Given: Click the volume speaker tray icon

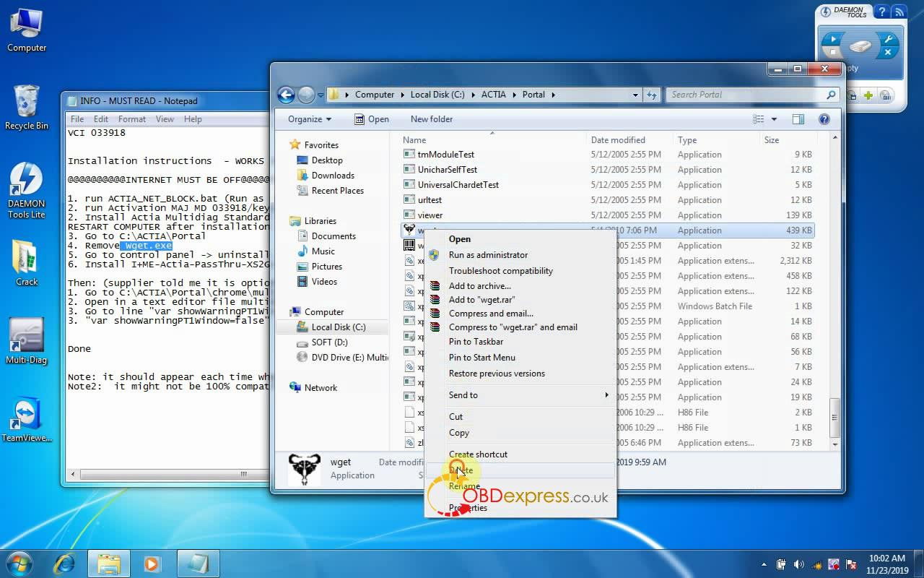Looking at the screenshot, I should click(x=798, y=564).
